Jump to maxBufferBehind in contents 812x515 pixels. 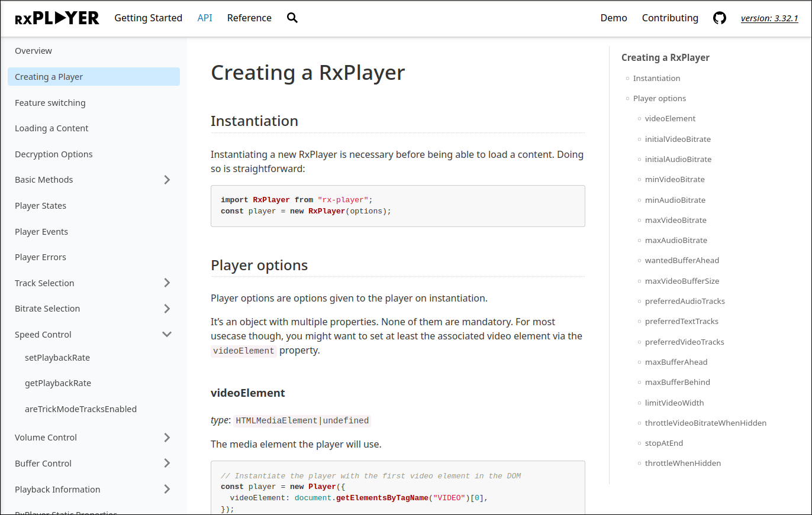[x=678, y=382]
